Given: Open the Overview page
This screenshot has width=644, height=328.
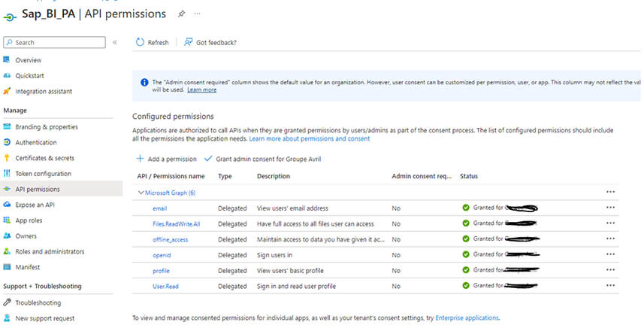Looking at the screenshot, I should [x=29, y=60].
